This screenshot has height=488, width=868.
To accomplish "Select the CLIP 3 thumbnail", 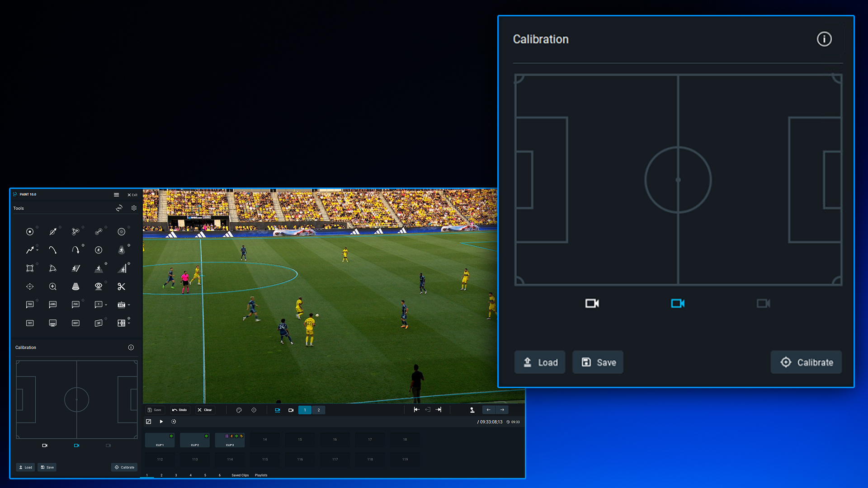I will coord(230,440).
